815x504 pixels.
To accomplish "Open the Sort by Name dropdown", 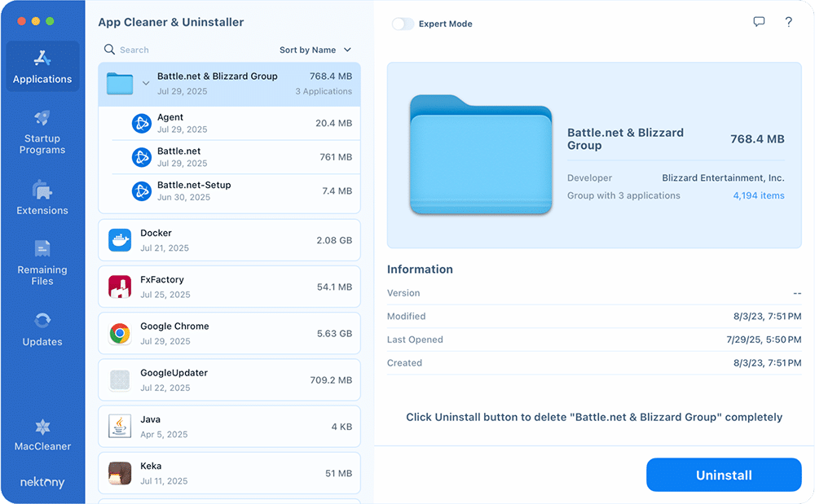I will point(315,50).
